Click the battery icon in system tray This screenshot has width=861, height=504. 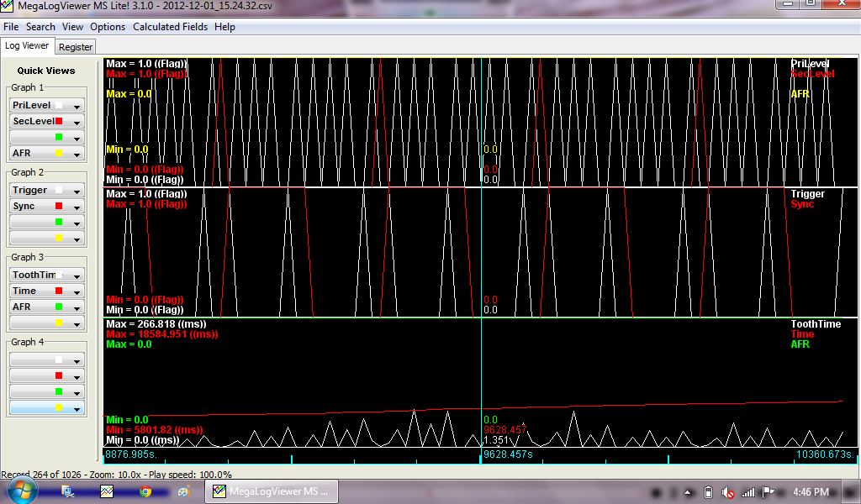[x=708, y=492]
